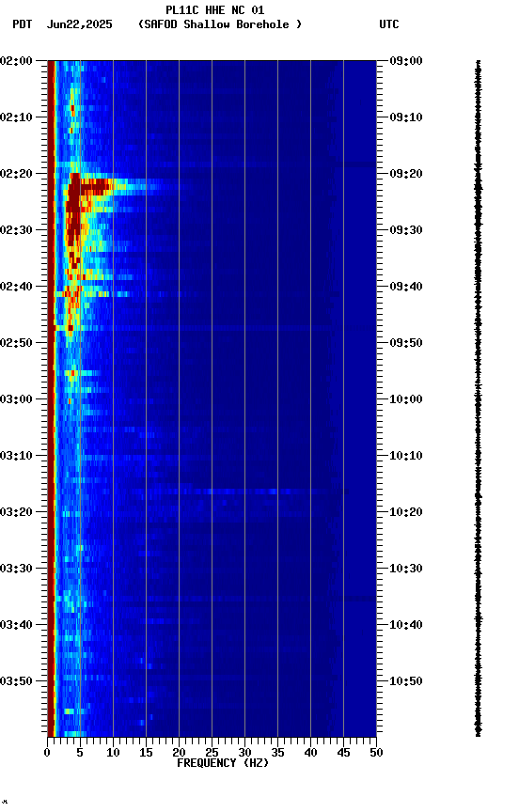Click the '50' Hz frequency axis label

click(x=376, y=753)
